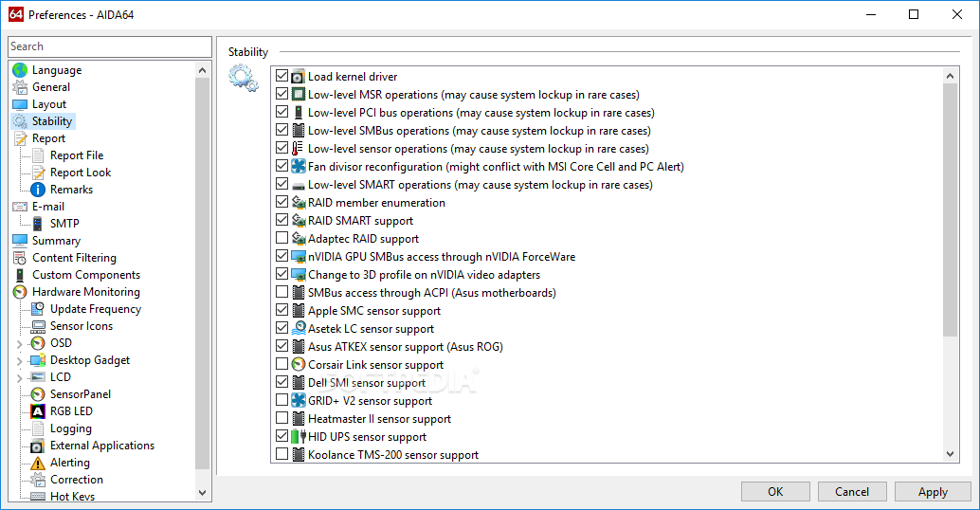The height and width of the screenshot is (510, 980).
Task: Click the GRID+ V2 fan icon
Action: (x=299, y=401)
